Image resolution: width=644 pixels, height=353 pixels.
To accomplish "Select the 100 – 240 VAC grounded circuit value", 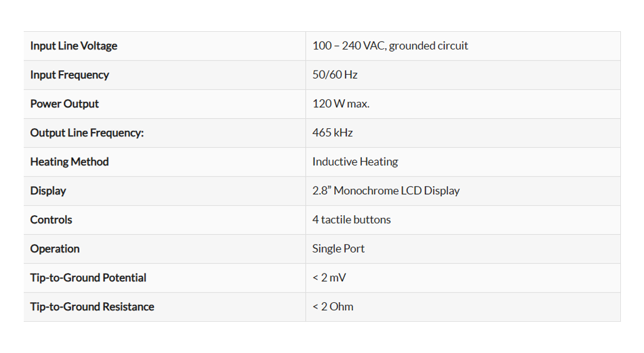I will click(x=390, y=46).
